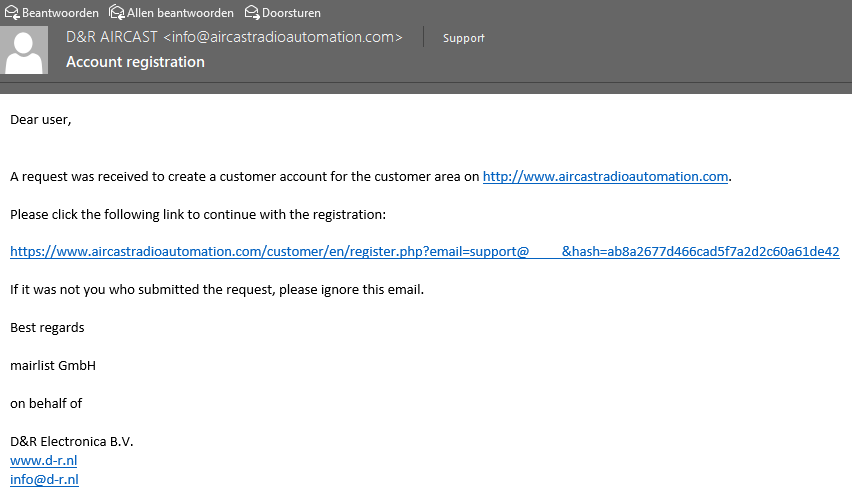The image size is (852, 497).
Task: Click the "mairlist GmbH" signature text
Action: point(53,366)
